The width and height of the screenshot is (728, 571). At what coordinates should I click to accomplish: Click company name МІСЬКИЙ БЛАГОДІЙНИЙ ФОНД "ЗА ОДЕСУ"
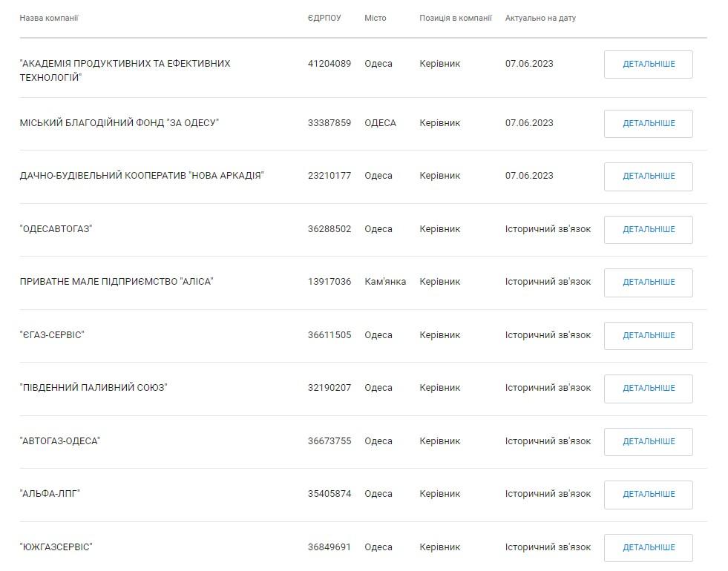[x=119, y=123]
